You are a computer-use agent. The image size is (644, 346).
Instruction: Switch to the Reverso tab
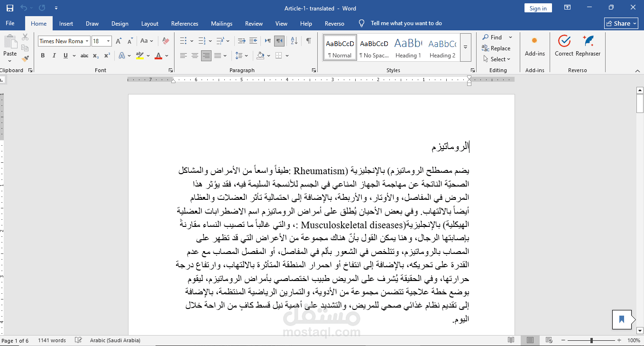click(x=334, y=24)
